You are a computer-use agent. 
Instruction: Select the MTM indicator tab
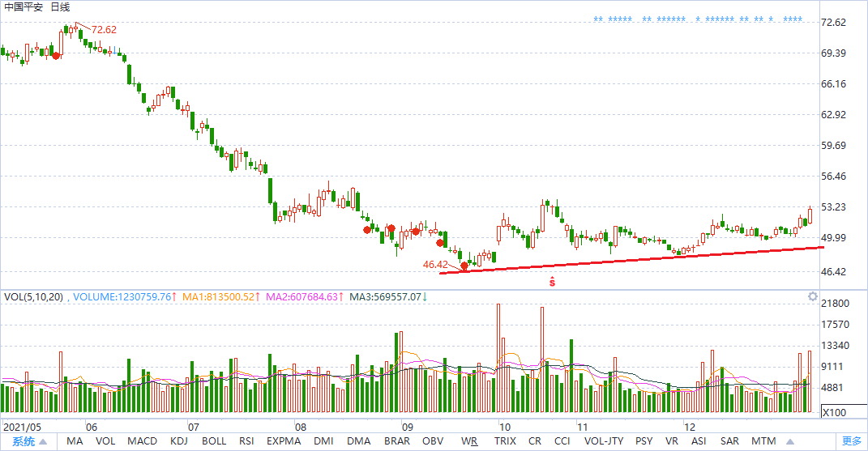coord(763,441)
